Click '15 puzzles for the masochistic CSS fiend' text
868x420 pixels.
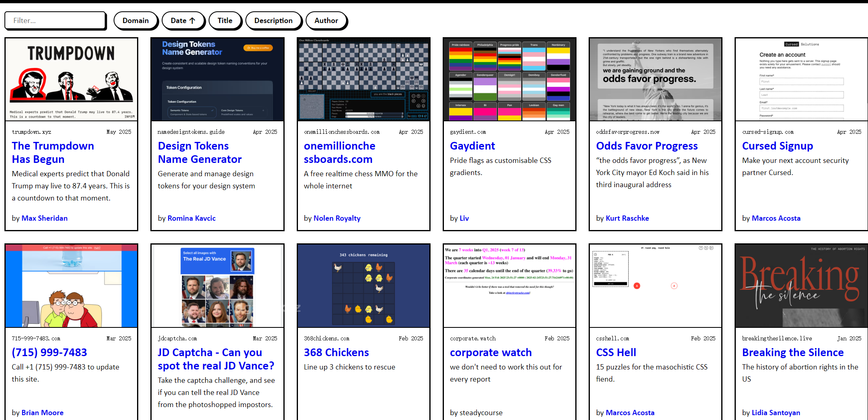(x=652, y=373)
